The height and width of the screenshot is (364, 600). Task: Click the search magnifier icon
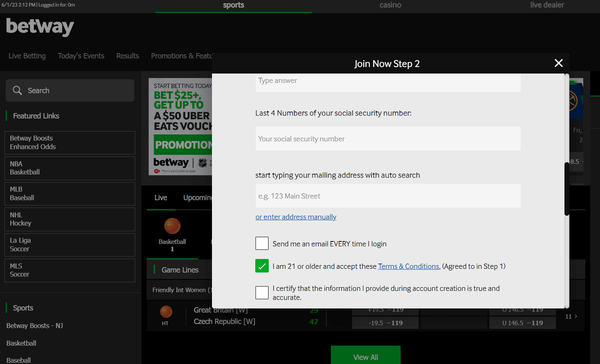17,90
